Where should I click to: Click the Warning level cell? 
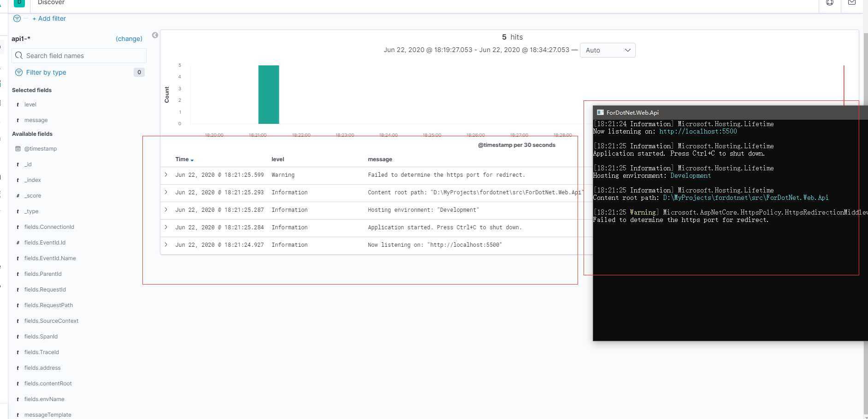coord(283,175)
